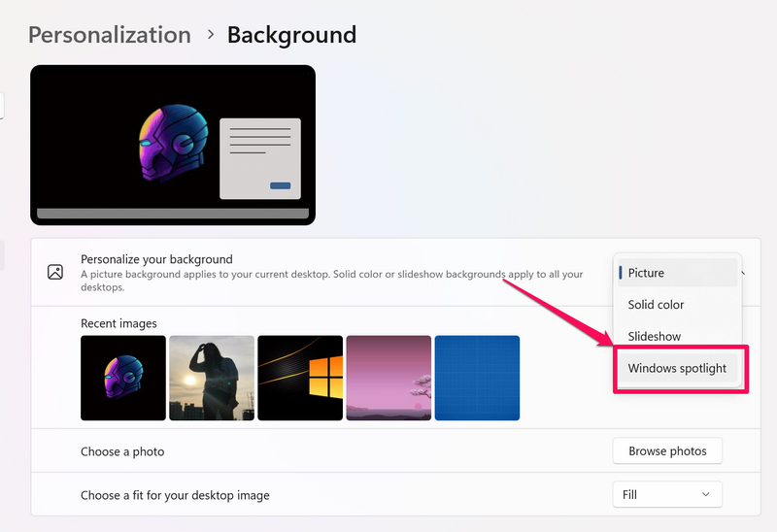Select Slideshow background option
The height and width of the screenshot is (532, 777).
(x=677, y=336)
